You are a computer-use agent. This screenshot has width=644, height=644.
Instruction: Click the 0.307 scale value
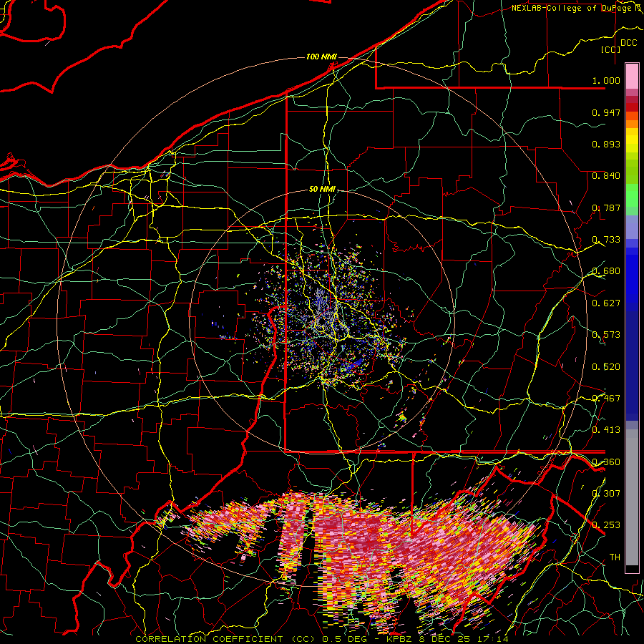(606, 493)
